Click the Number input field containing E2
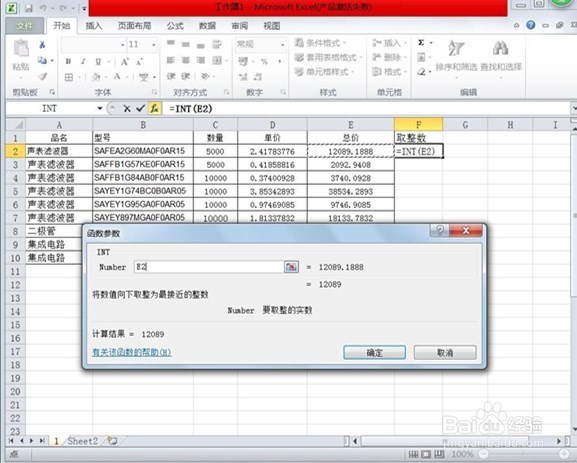Viewport: 577px width, 463px height. tap(209, 267)
